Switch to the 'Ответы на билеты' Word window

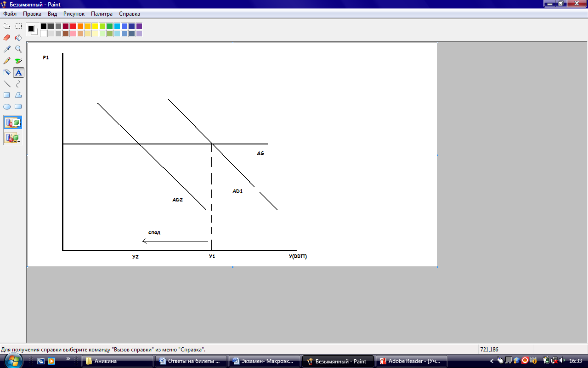pos(191,361)
